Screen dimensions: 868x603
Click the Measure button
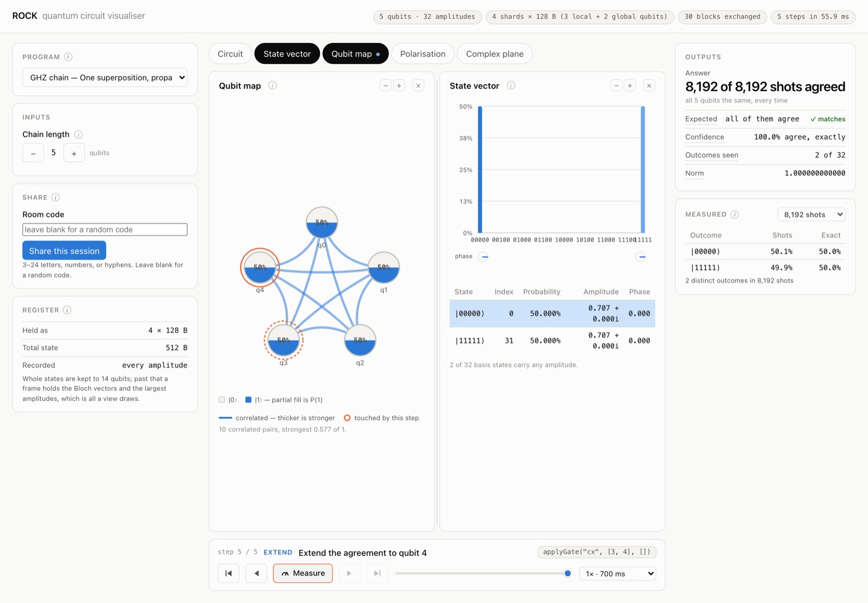(303, 573)
